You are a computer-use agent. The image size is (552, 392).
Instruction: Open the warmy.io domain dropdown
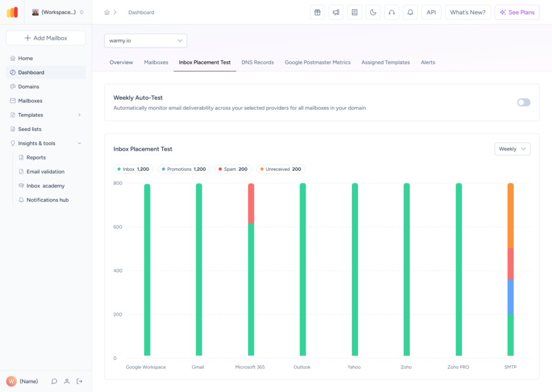pyautogui.click(x=145, y=40)
